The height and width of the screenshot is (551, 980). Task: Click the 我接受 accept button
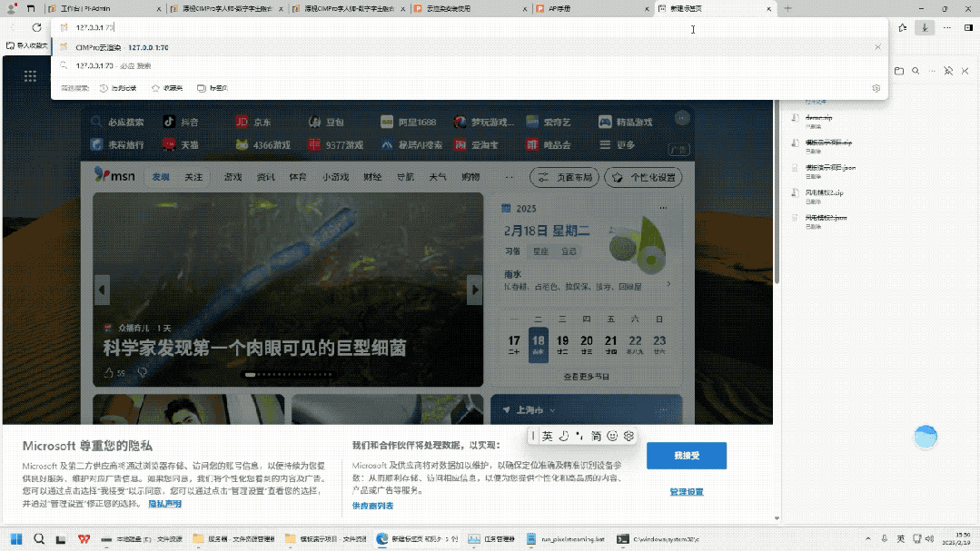pyautogui.click(x=686, y=456)
